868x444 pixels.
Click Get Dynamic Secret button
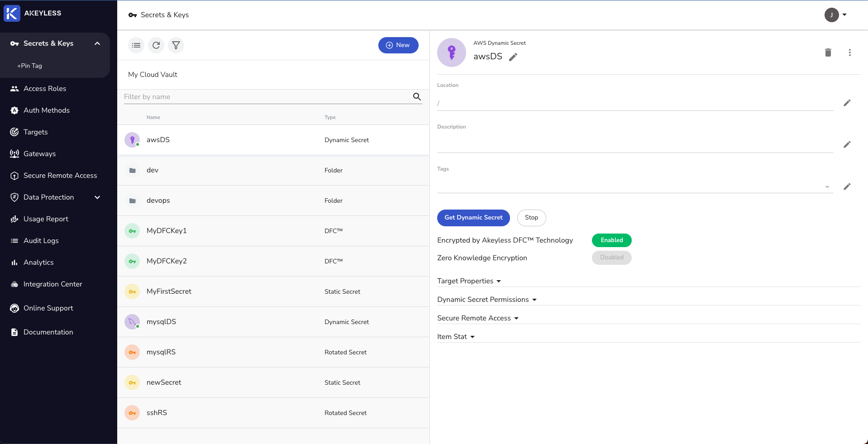473,218
